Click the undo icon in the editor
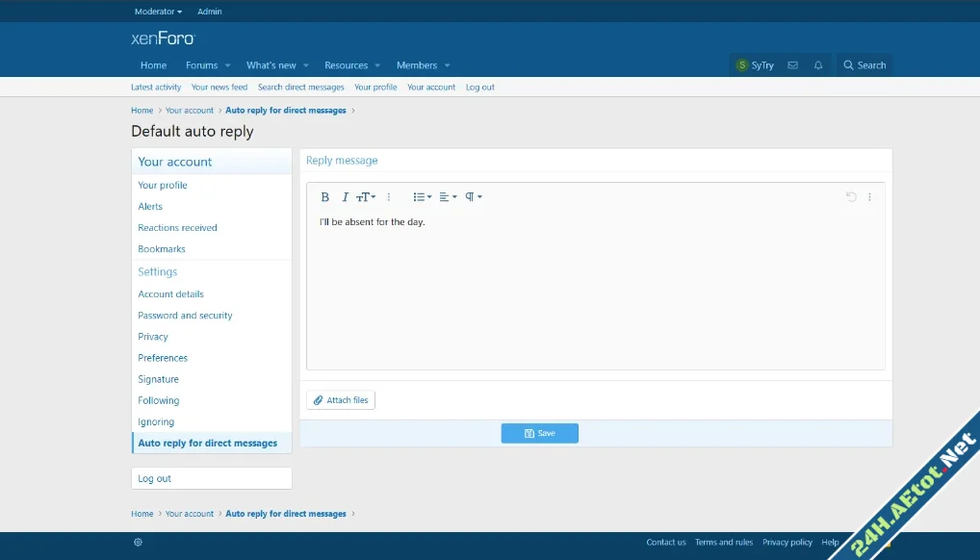The image size is (980, 560). tap(851, 197)
